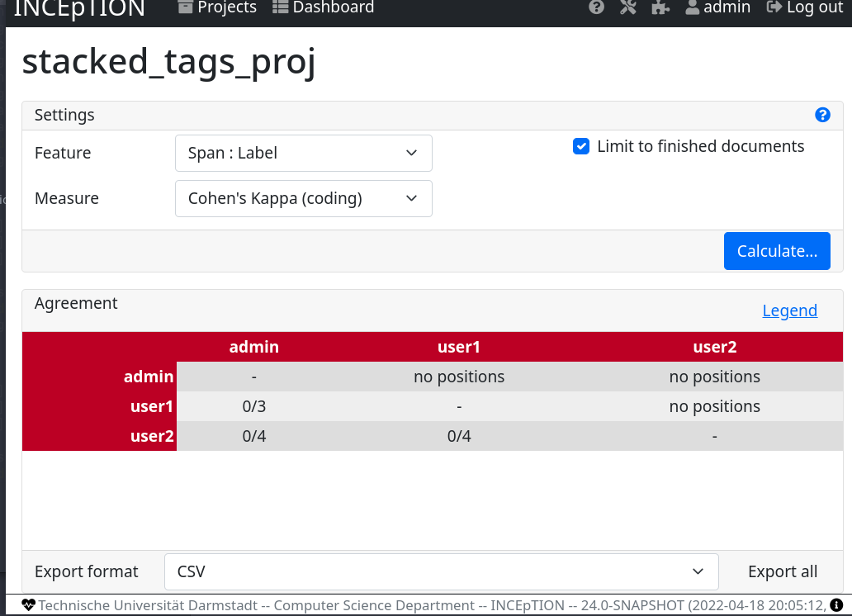Click no positions cell for admin/user2
This screenshot has height=616, width=852.
pos(714,377)
